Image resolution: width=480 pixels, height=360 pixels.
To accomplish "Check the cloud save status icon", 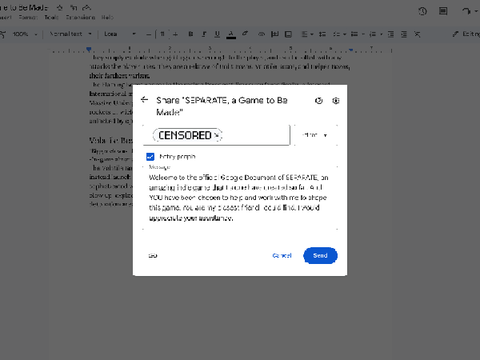I will tap(87, 7).
